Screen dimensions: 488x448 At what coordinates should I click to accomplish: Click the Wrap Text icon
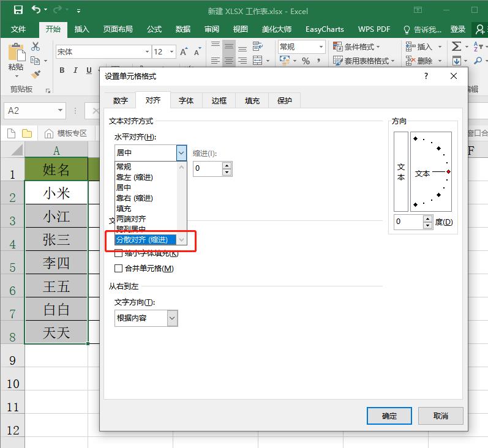click(x=257, y=47)
